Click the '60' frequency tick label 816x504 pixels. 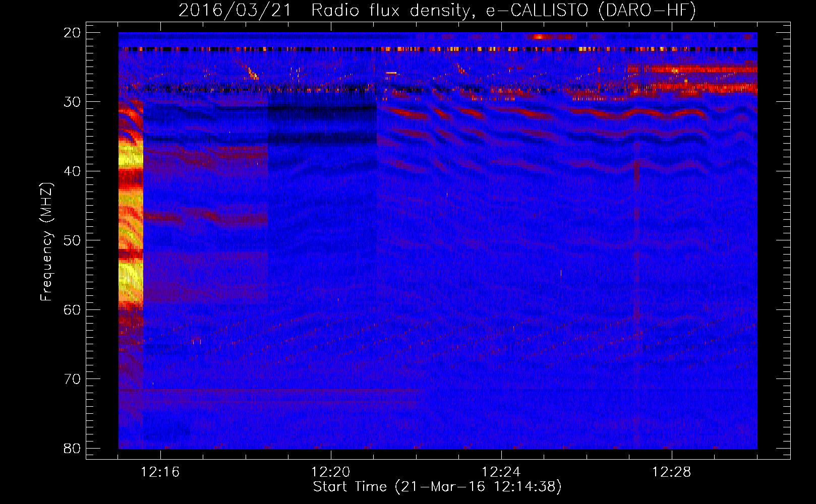point(72,310)
